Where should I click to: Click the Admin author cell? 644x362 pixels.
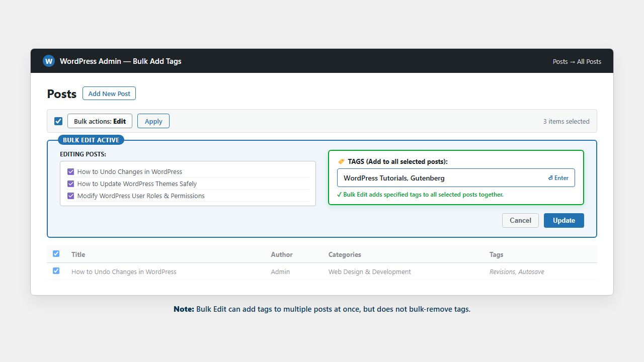(x=280, y=271)
